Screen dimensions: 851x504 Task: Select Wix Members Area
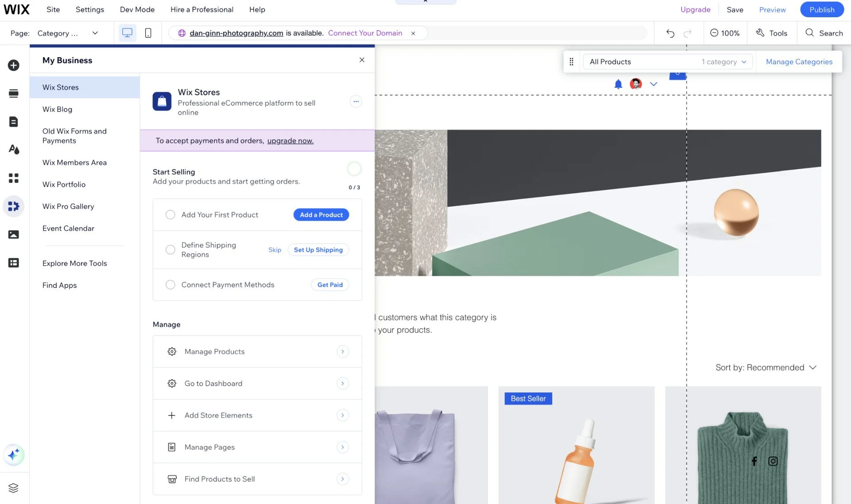click(85, 163)
